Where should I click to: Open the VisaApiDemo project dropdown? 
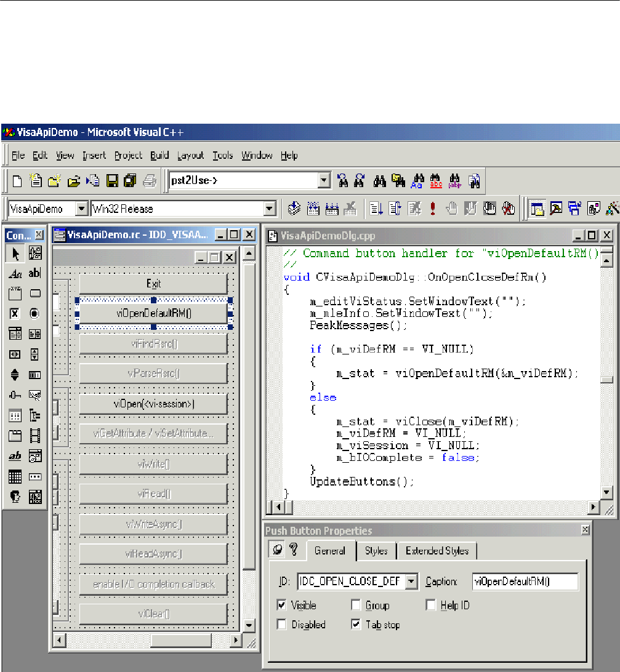pos(81,209)
